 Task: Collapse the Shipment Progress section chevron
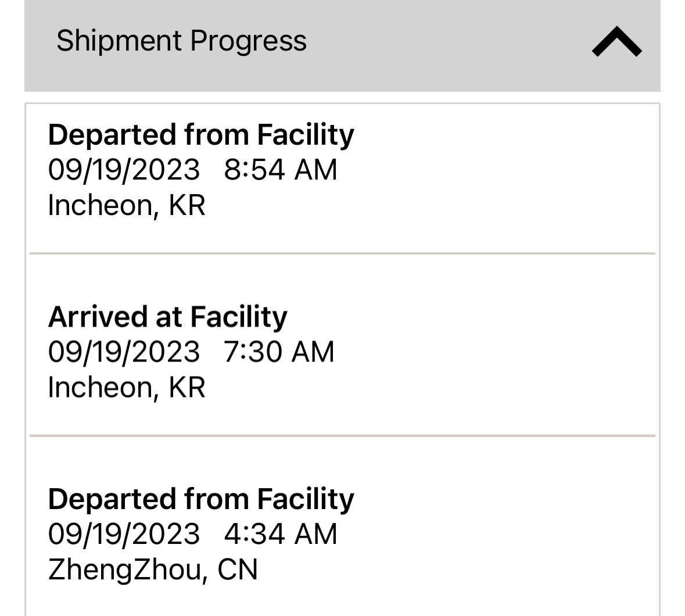pyautogui.click(x=616, y=42)
